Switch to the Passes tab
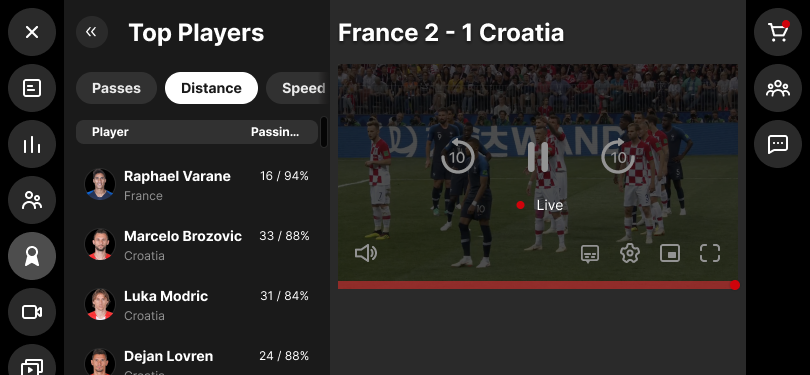Image resolution: width=810 pixels, height=375 pixels. point(116,88)
